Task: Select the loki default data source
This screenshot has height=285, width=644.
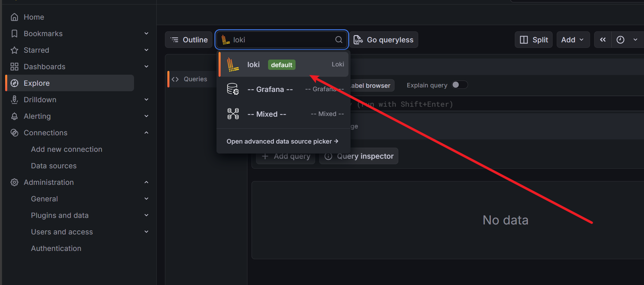Action: [x=284, y=64]
